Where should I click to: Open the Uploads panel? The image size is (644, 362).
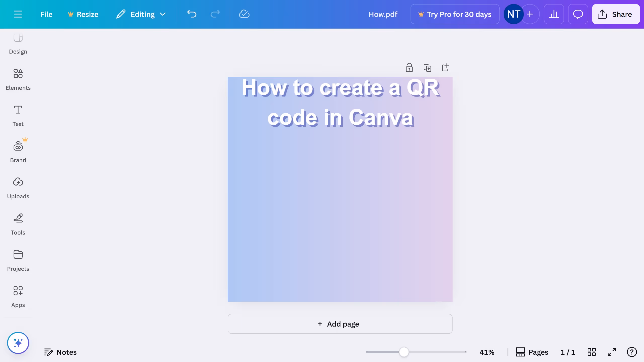[x=18, y=188]
